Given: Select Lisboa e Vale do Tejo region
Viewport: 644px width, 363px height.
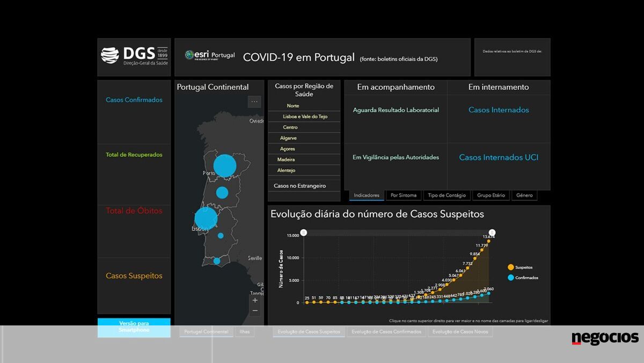Looking at the screenshot, I should (x=305, y=117).
